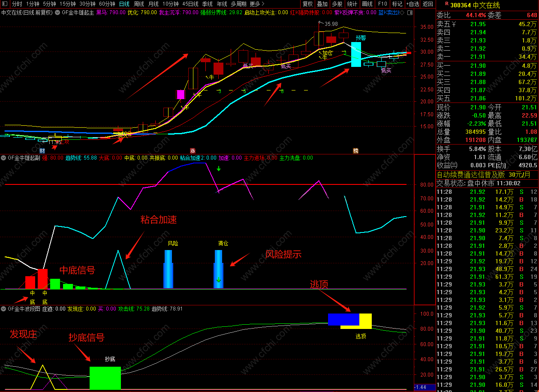The width and height of the screenshot is (539, 392).
Task: Select the 月线 monthly chart tab
Action: (154, 4)
